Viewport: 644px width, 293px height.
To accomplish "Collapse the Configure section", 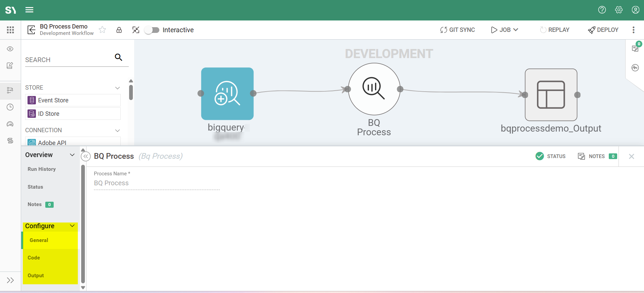I will coord(72,226).
